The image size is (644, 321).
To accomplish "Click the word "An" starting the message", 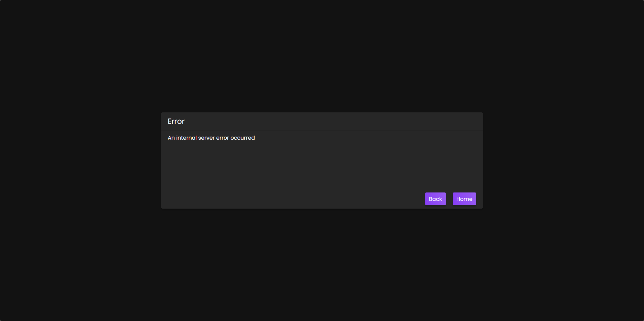I will coord(171,138).
